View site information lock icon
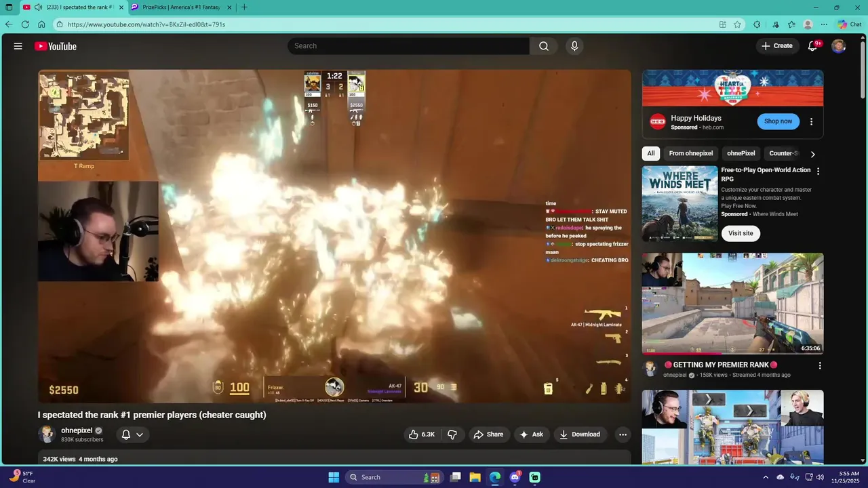The width and height of the screenshot is (868, 488). tap(60, 24)
